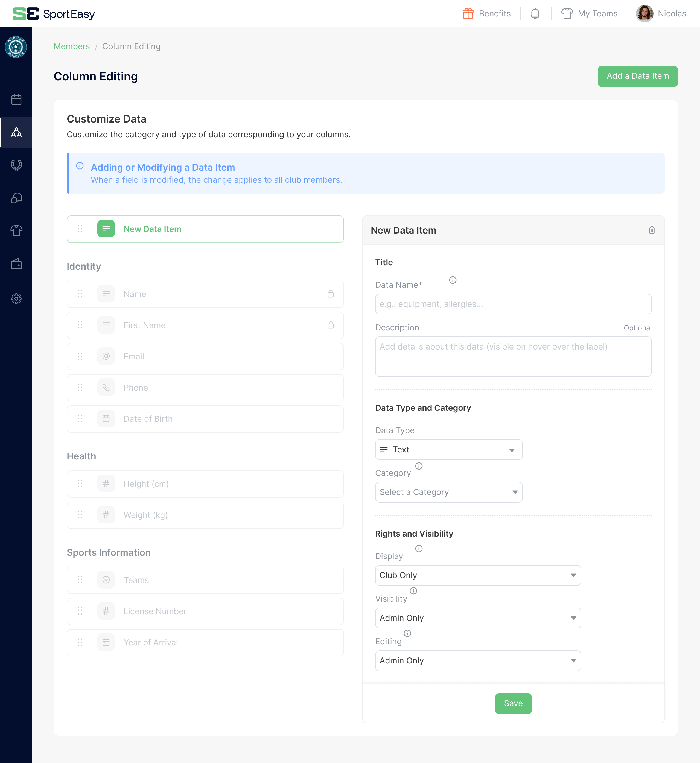Click the members icon in sidebar
This screenshot has width=700, height=763.
pos(16,132)
